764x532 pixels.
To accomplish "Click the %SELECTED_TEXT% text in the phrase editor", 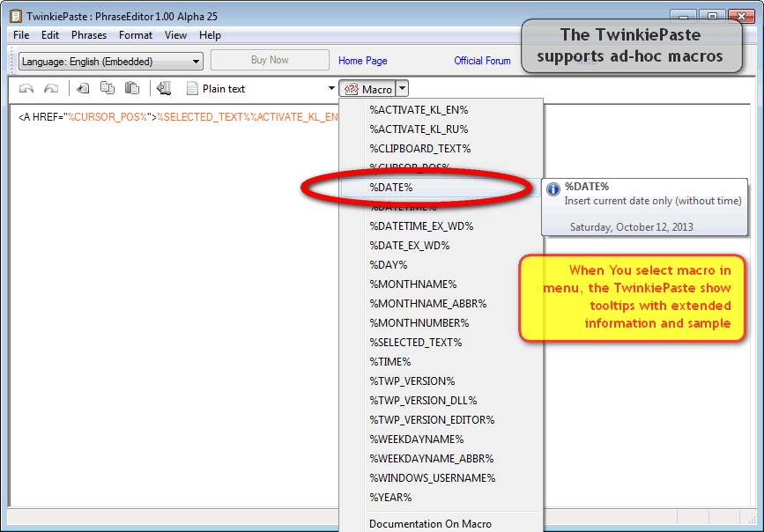I will [x=204, y=117].
